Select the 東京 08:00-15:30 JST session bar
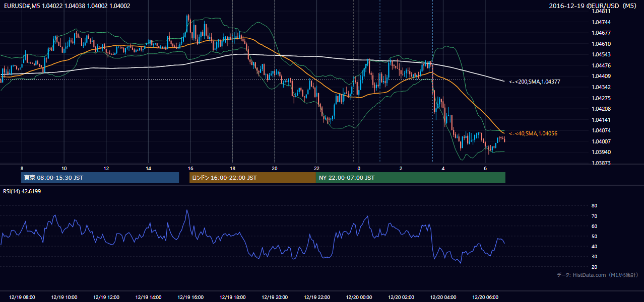The width and height of the screenshot is (644, 302). pos(100,178)
